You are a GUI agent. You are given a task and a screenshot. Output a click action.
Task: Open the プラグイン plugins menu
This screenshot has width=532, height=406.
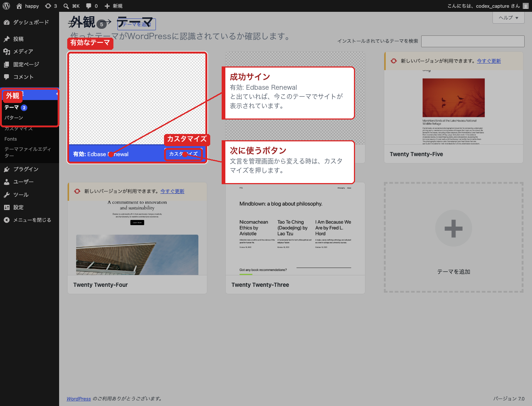30,169
